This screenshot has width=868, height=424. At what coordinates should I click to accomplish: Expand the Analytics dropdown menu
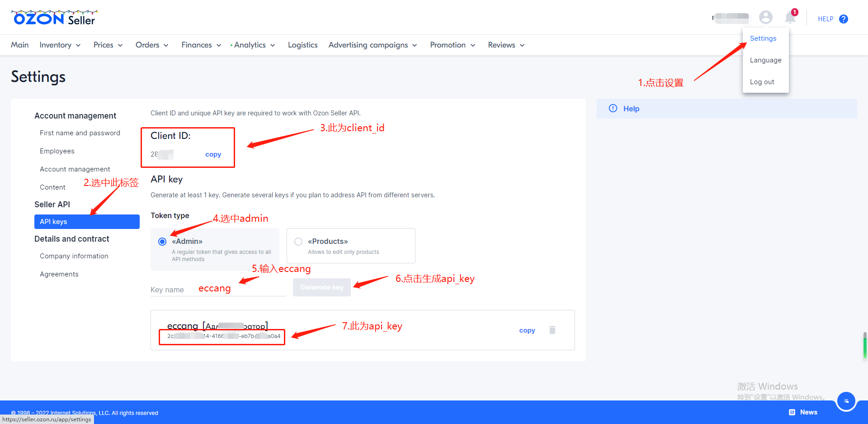(254, 45)
